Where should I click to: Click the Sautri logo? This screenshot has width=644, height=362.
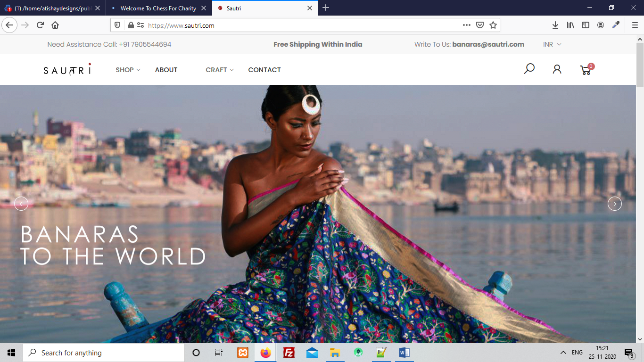point(67,69)
